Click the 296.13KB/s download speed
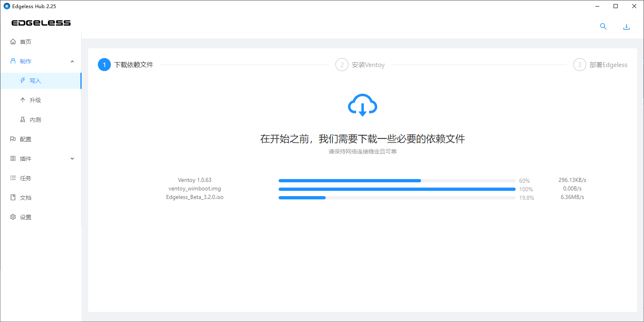Screen dimensions: 644x322 [x=572, y=180]
